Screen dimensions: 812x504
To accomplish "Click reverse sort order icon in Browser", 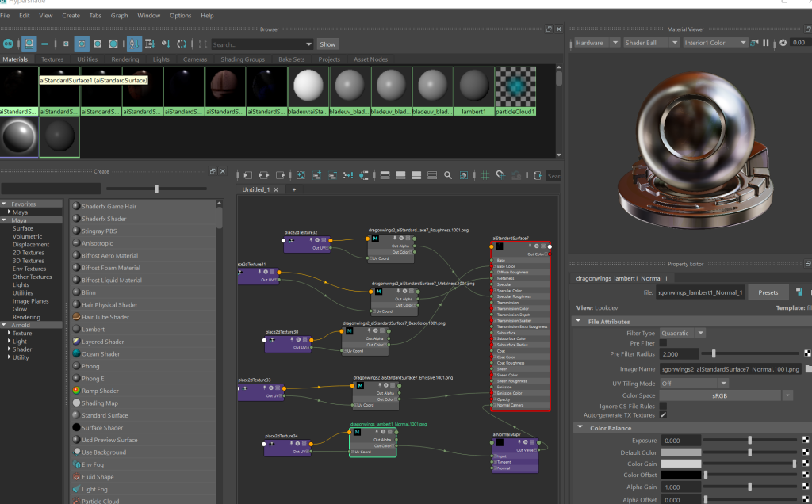I will [182, 44].
